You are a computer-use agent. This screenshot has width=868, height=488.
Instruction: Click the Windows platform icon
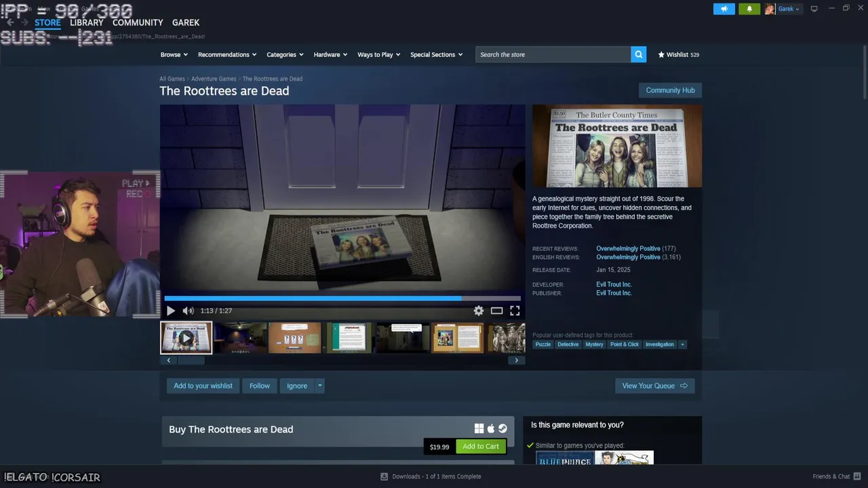tap(479, 428)
